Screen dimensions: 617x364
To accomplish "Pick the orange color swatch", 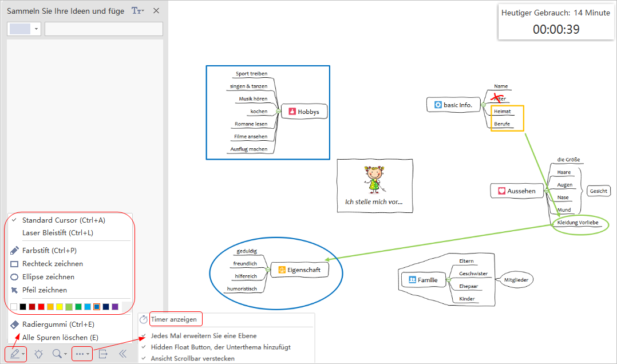I will (50, 307).
